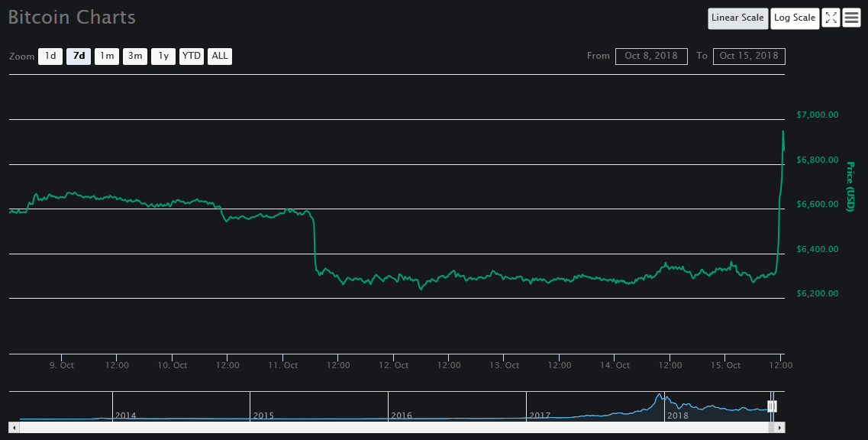The height and width of the screenshot is (440, 868).
Task: Switch to Linear Scale
Action: (x=738, y=18)
